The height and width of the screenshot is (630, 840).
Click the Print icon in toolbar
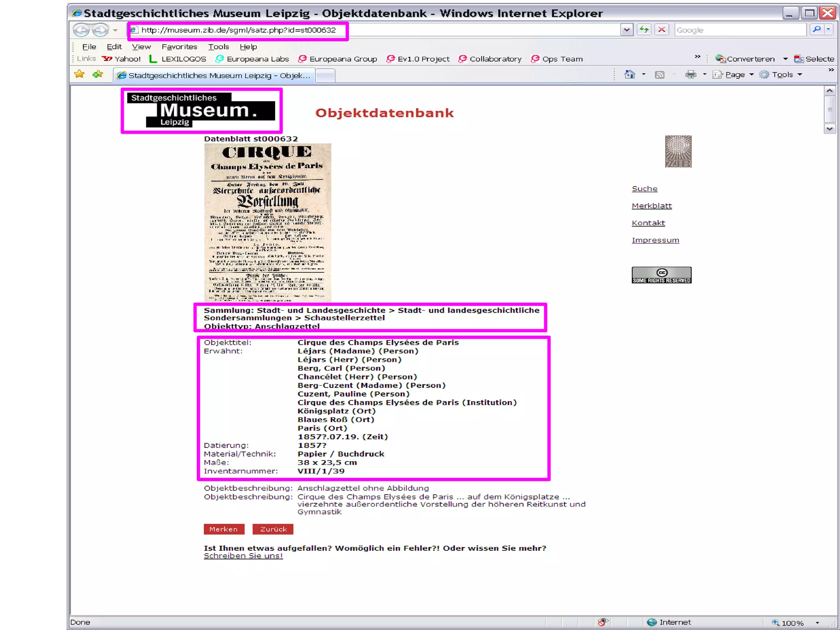tap(691, 75)
